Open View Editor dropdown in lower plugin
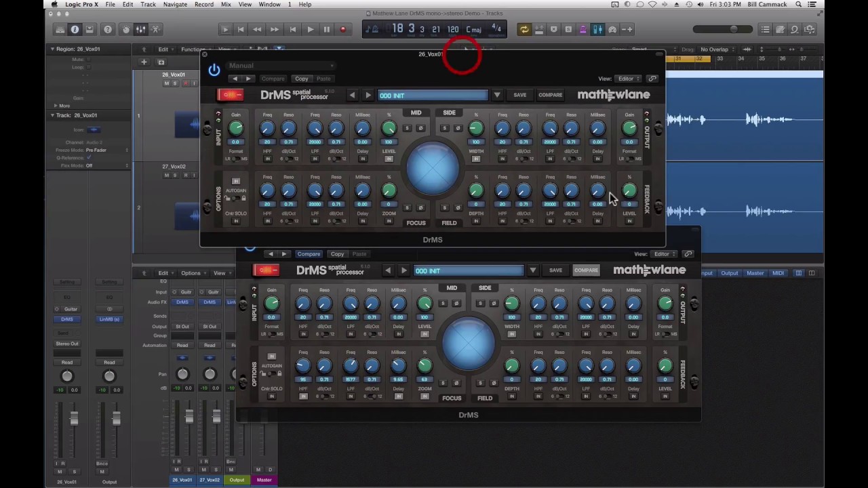Image resolution: width=868 pixels, height=488 pixels. pos(665,254)
